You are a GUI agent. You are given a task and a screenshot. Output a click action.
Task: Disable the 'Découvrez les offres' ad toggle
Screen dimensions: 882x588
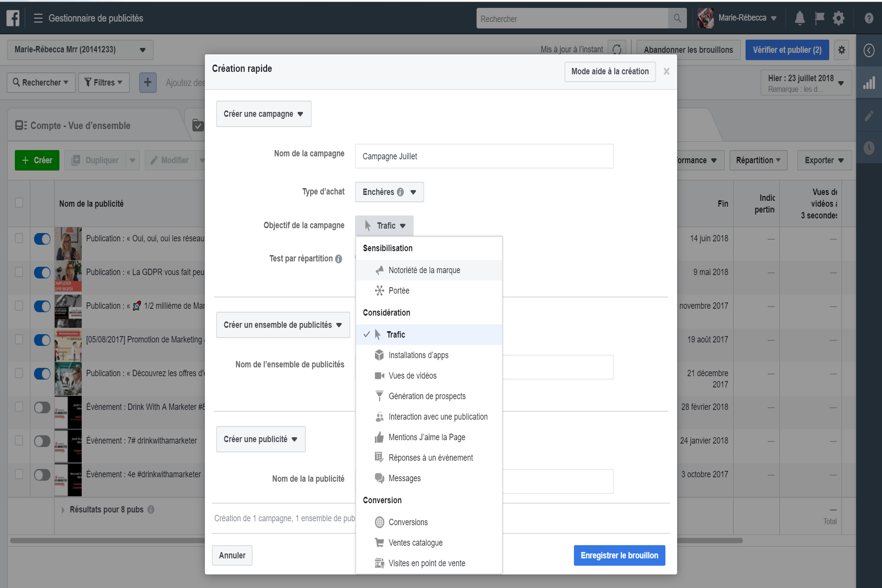42,374
